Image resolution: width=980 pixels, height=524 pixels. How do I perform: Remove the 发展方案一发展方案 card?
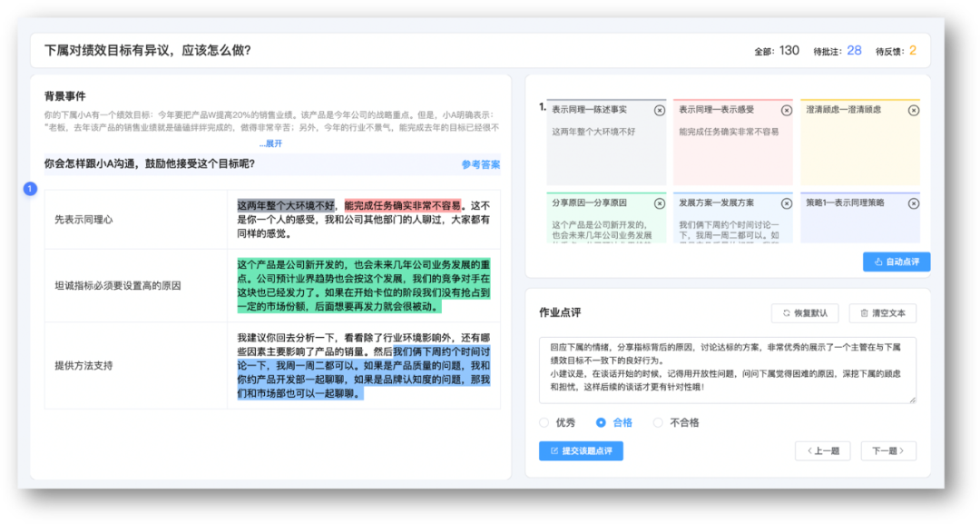click(x=786, y=203)
